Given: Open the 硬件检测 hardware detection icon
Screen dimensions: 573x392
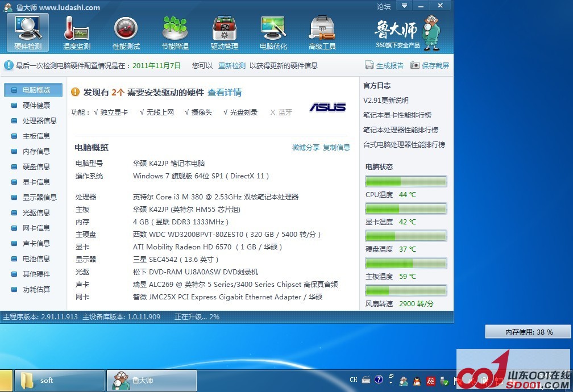Looking at the screenshot, I should click(x=28, y=32).
